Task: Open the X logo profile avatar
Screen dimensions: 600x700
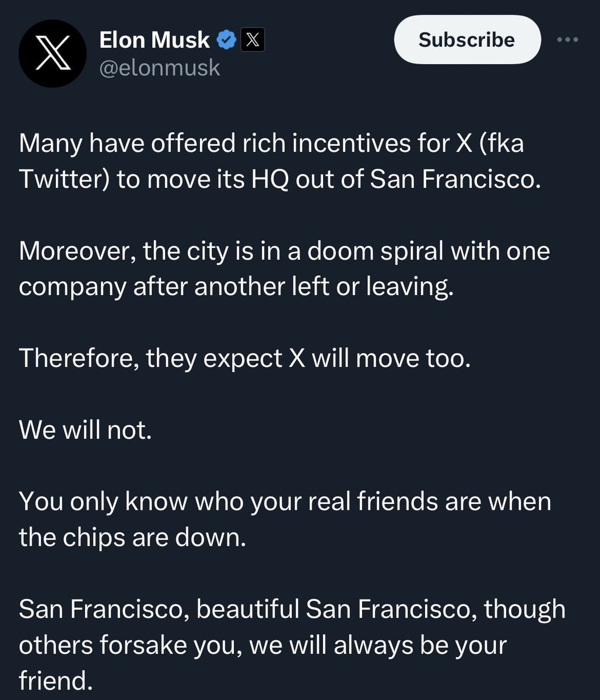Action: pyautogui.click(x=52, y=54)
